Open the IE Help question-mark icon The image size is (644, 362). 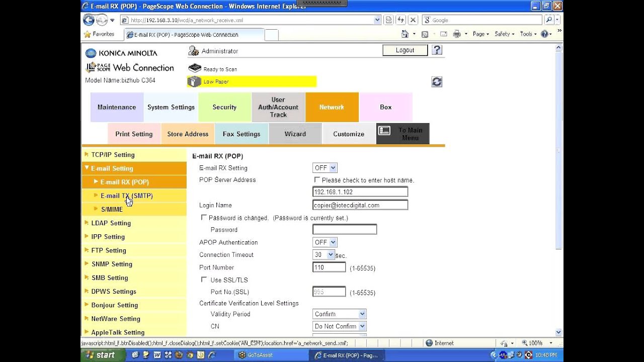(x=544, y=34)
